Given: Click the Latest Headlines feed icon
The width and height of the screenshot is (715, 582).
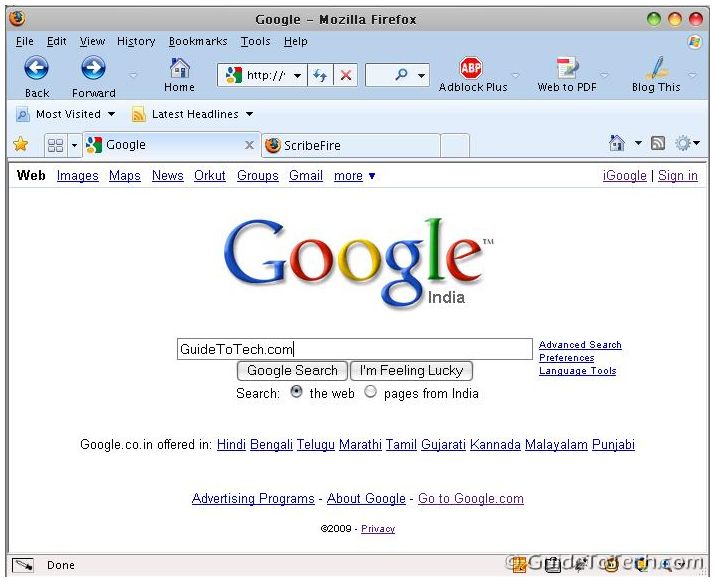Looking at the screenshot, I should tap(138, 114).
